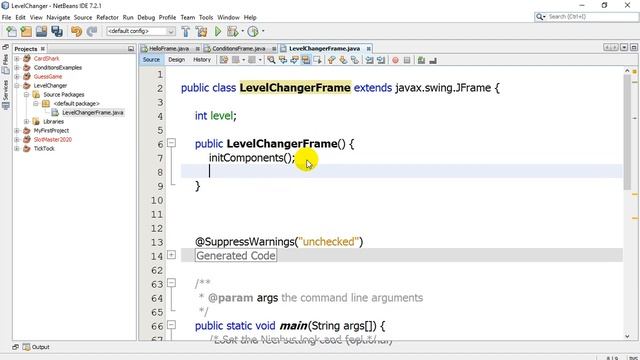Click the Redo arrow icon
The width and height of the screenshot is (640, 360).
click(92, 31)
